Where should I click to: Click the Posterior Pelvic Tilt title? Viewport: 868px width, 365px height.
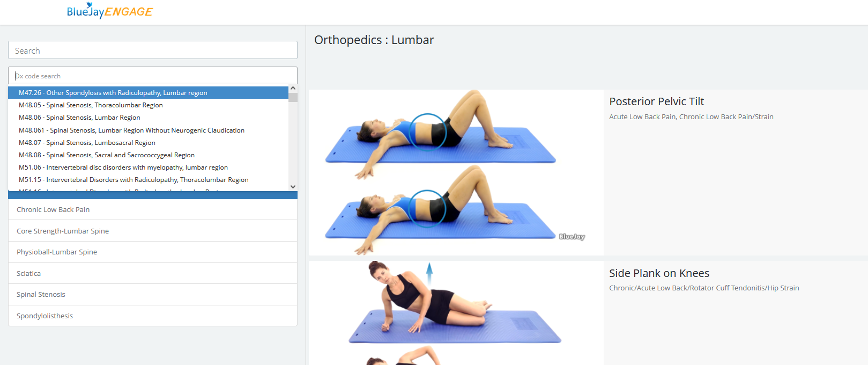coord(656,101)
